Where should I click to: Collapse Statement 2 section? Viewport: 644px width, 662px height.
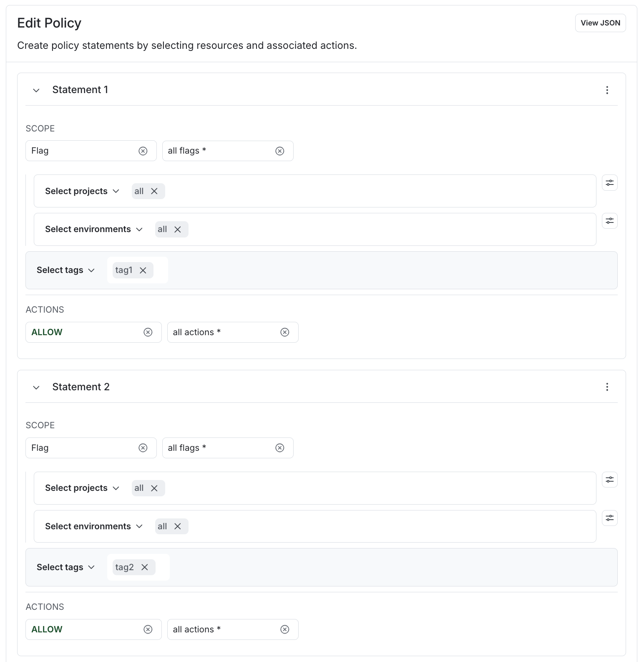coord(36,387)
